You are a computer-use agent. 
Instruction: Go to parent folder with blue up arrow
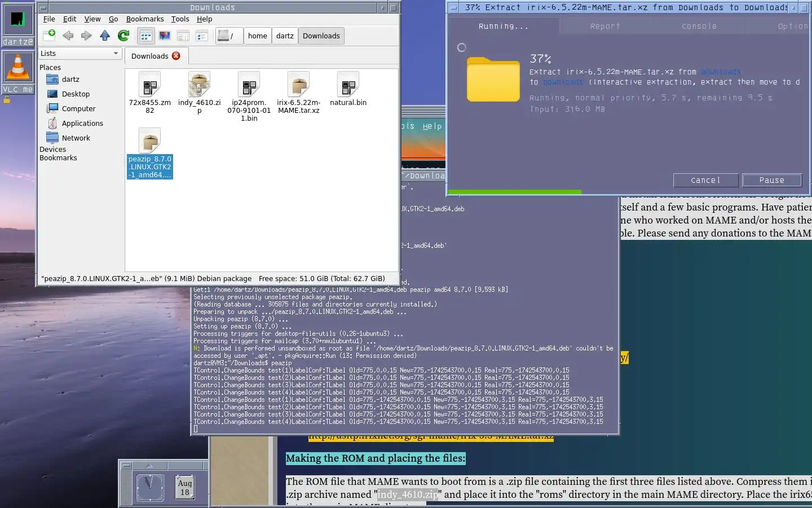105,36
